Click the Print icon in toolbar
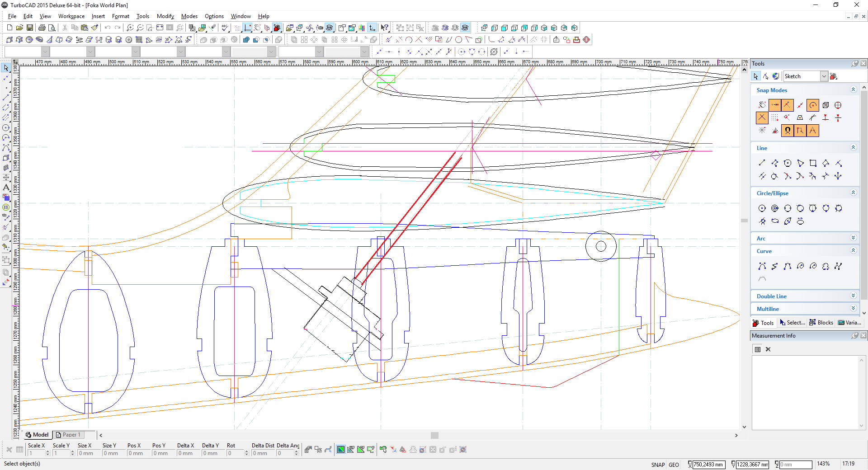868x470 pixels. [42, 28]
